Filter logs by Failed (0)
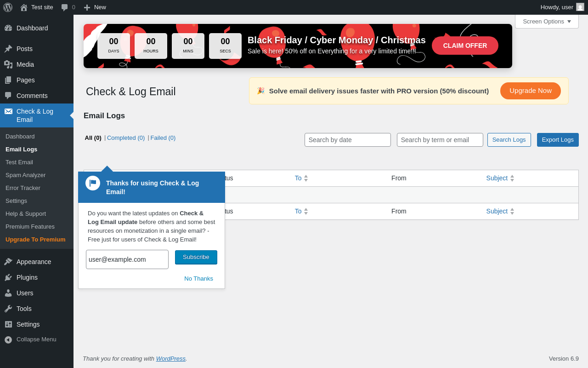 pyautogui.click(x=163, y=138)
